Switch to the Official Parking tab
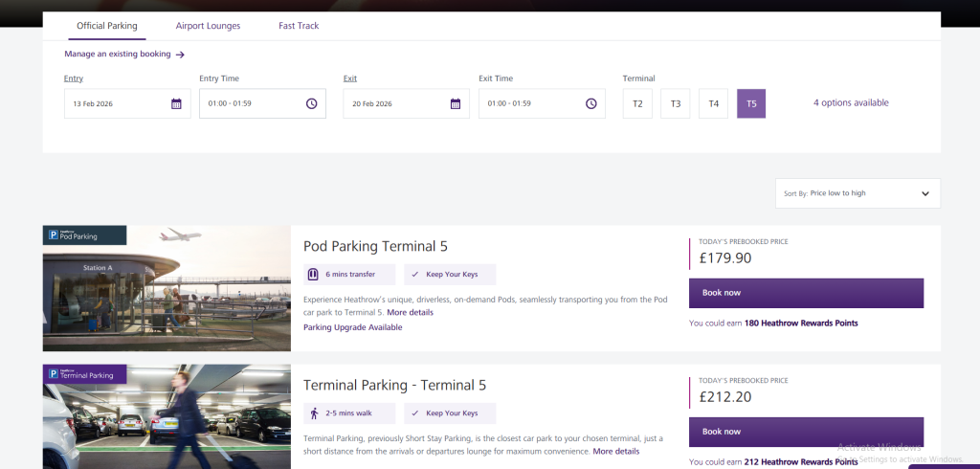 coord(107,26)
